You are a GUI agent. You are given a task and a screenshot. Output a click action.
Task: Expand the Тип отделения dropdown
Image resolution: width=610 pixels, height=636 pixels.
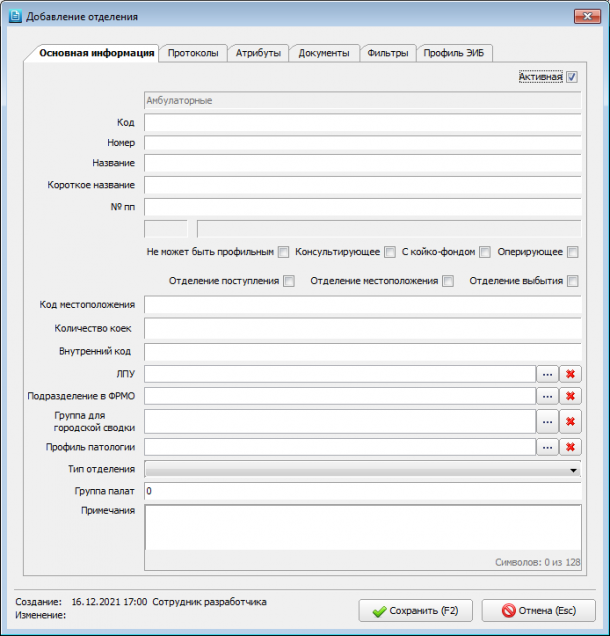click(x=573, y=470)
